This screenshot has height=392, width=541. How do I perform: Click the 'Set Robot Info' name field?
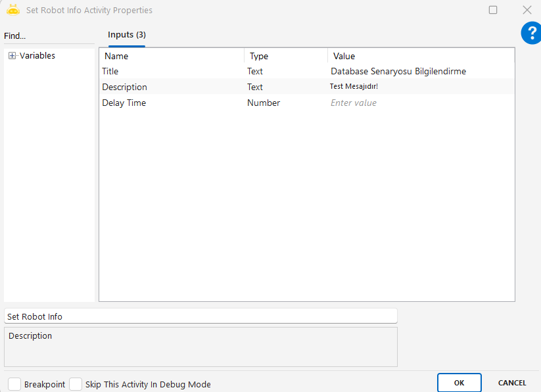pos(200,316)
